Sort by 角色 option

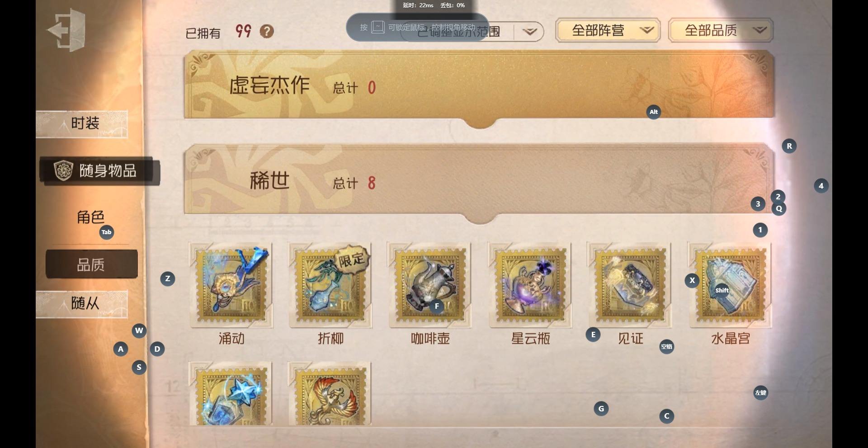coord(91,217)
